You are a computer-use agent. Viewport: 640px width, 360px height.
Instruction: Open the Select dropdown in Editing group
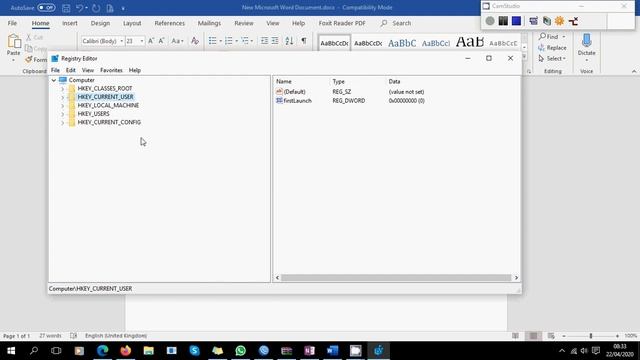point(552,58)
